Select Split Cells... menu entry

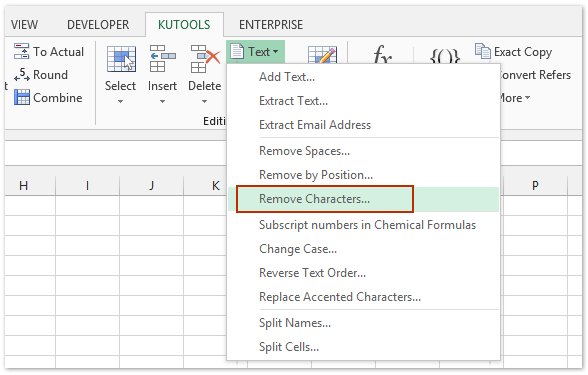(x=363, y=347)
